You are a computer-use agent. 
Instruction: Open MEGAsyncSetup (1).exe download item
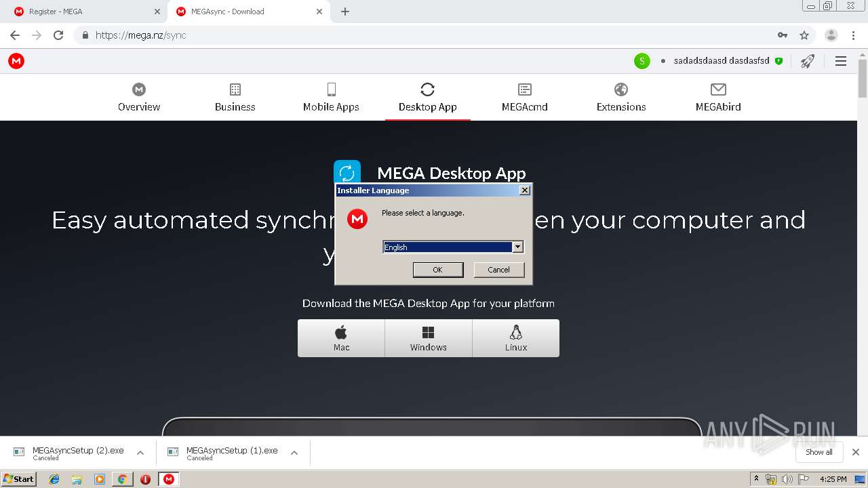coord(224,453)
